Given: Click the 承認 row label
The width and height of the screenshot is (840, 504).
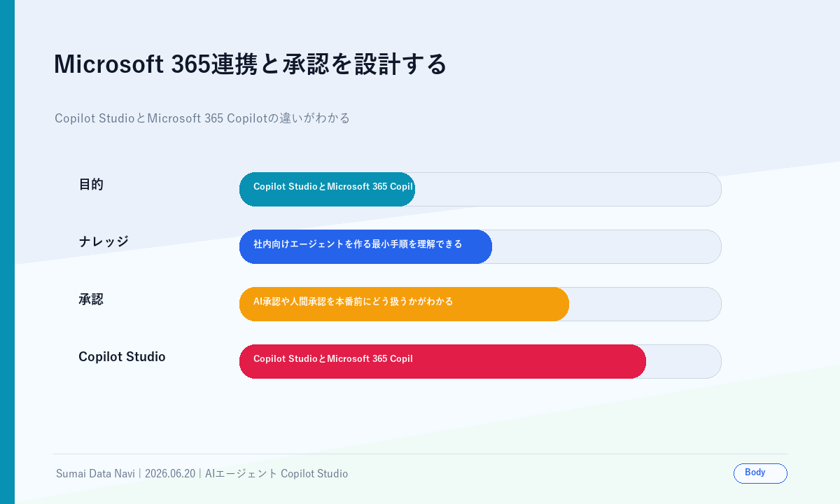Looking at the screenshot, I should (x=91, y=300).
